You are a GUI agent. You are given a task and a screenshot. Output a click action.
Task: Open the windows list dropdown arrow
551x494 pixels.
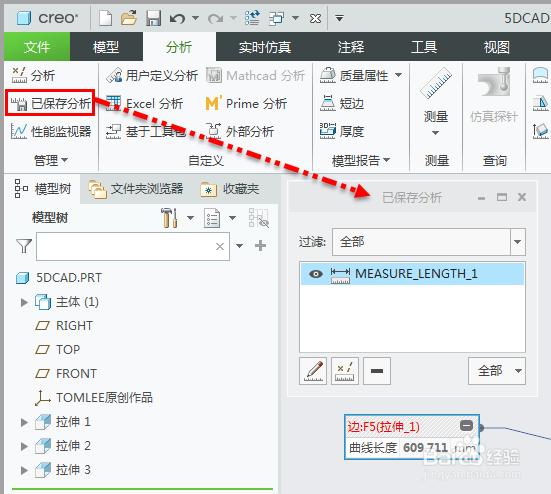(x=296, y=18)
